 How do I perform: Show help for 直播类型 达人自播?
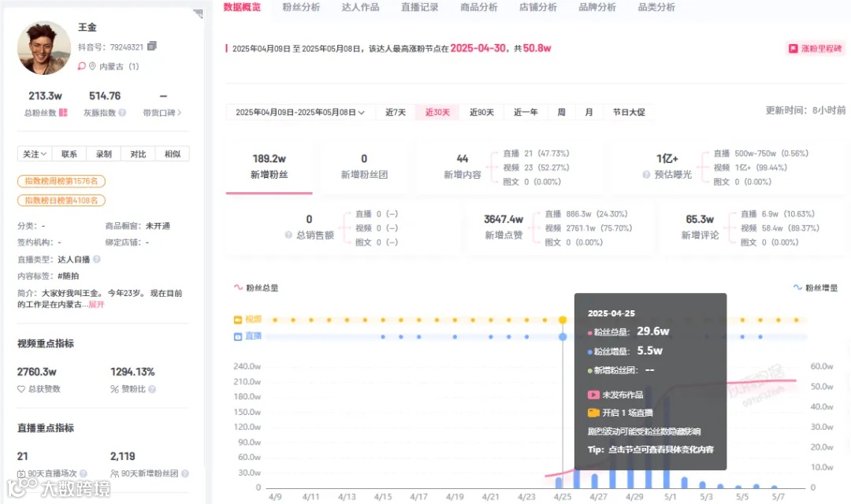[x=97, y=259]
